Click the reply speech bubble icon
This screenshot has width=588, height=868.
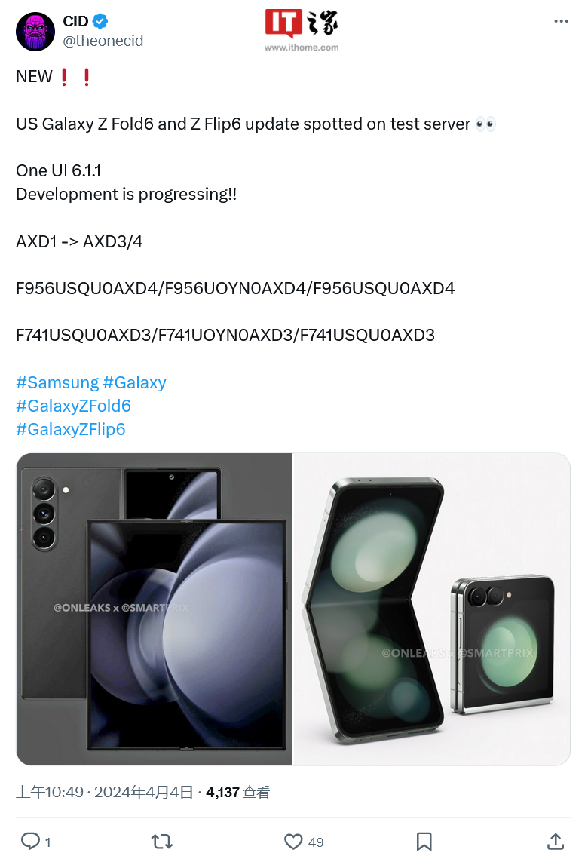pos(30,841)
